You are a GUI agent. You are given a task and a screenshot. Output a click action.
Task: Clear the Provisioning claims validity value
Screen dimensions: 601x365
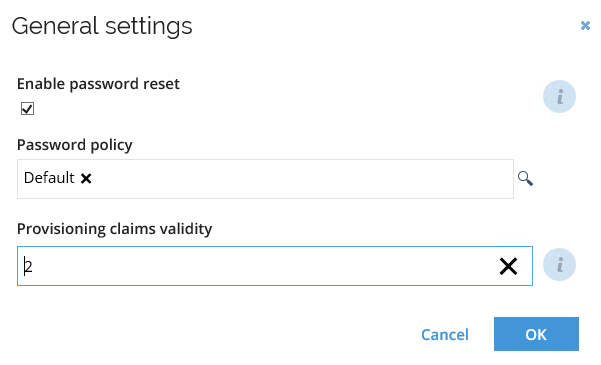click(509, 266)
